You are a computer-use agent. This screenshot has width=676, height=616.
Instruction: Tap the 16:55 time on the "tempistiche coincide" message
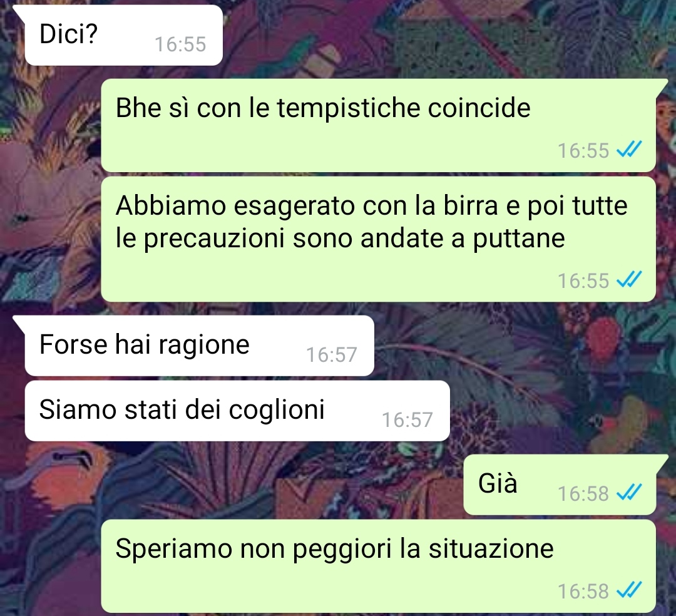583,151
